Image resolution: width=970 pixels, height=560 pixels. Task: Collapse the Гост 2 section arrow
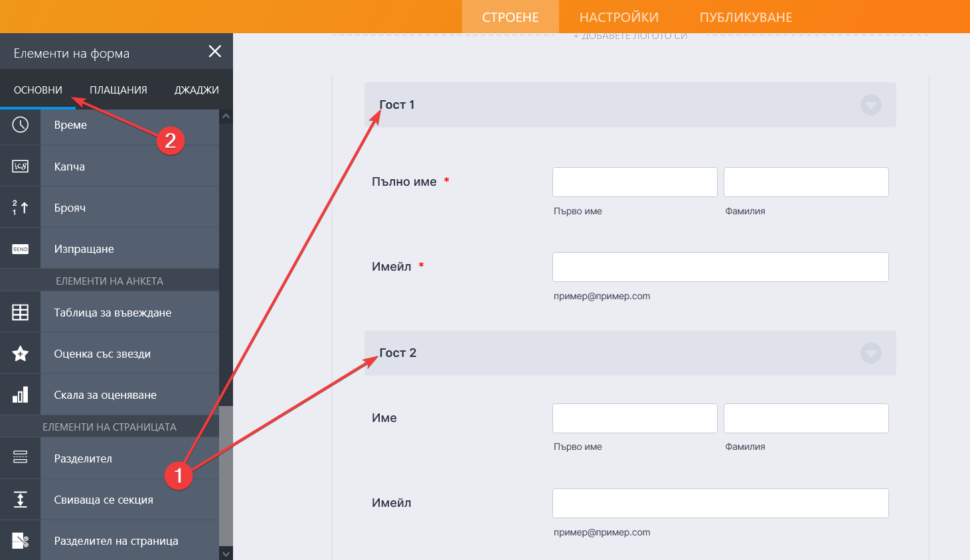[871, 353]
